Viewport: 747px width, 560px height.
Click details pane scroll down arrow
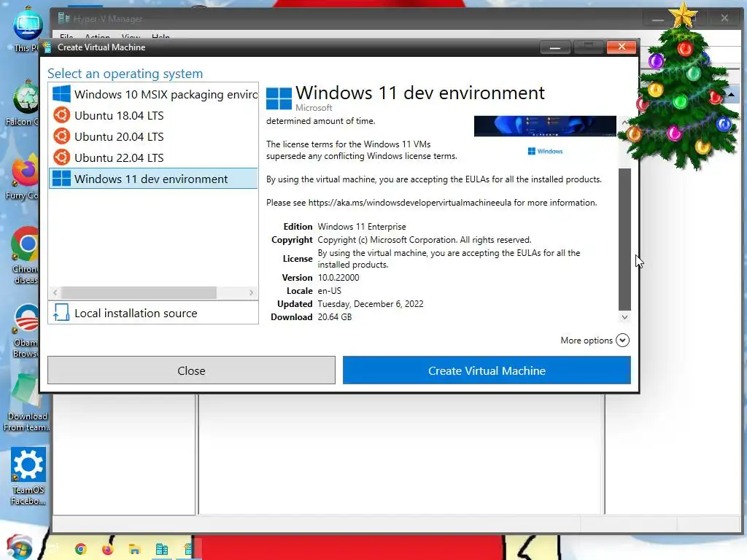pos(624,317)
